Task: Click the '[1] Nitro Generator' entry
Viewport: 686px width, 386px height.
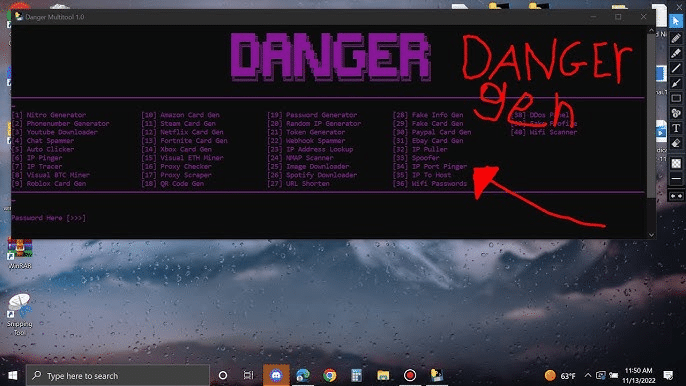Action: [x=49, y=115]
